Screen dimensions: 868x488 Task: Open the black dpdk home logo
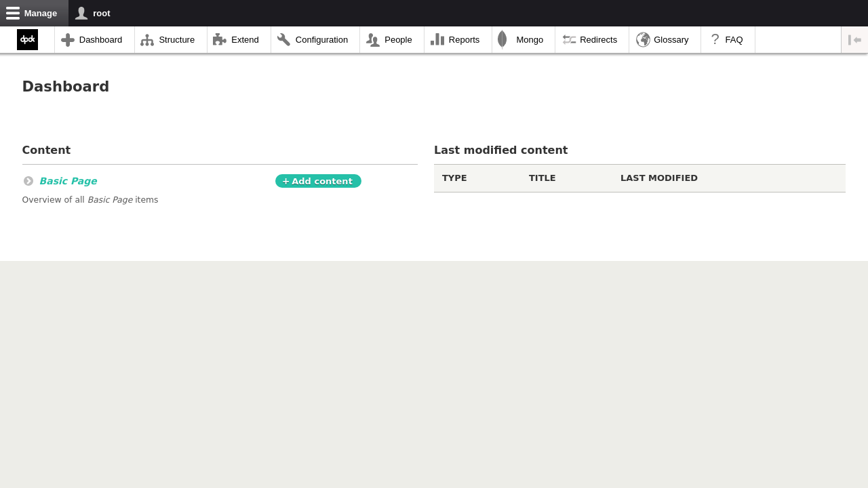pos(27,39)
